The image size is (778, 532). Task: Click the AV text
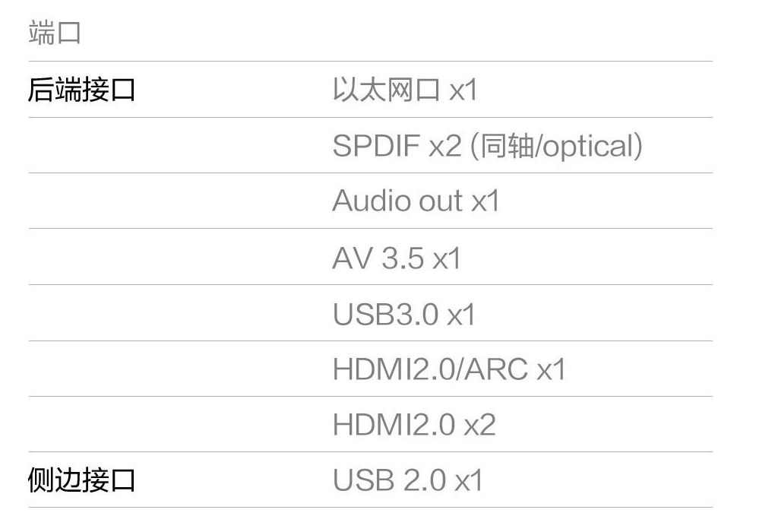[352, 258]
